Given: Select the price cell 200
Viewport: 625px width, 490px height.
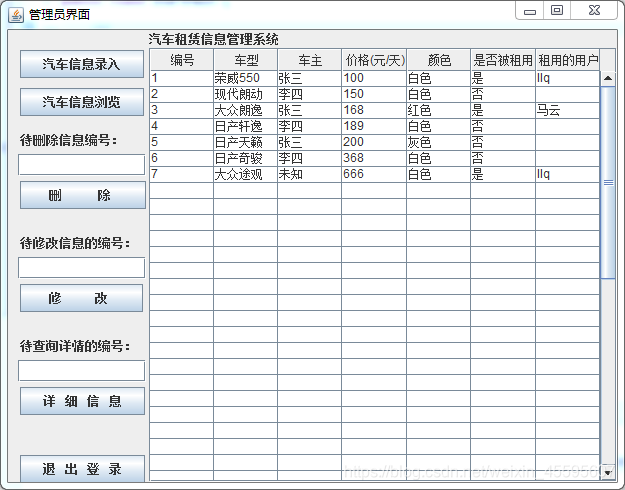Looking at the screenshot, I should coord(374,142).
